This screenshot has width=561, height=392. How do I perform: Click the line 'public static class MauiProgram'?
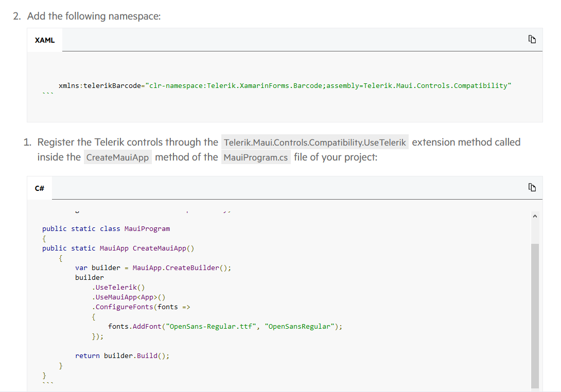(x=106, y=228)
